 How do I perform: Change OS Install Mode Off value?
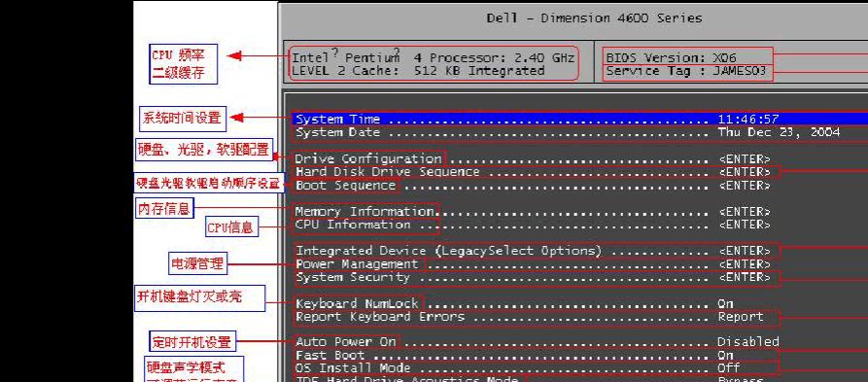click(x=728, y=367)
